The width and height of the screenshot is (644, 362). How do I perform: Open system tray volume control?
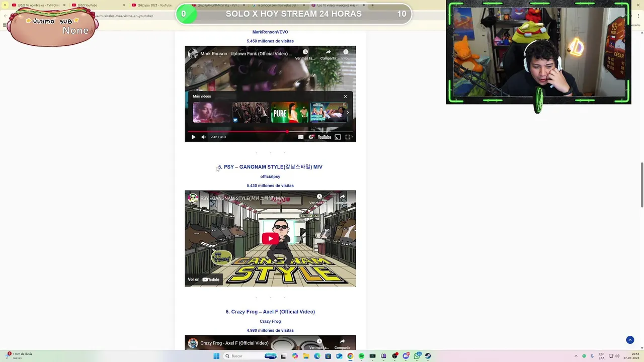pyautogui.click(x=617, y=356)
